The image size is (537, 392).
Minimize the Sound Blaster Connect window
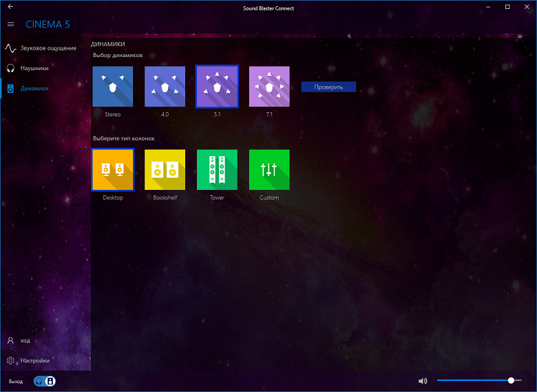coord(488,7)
